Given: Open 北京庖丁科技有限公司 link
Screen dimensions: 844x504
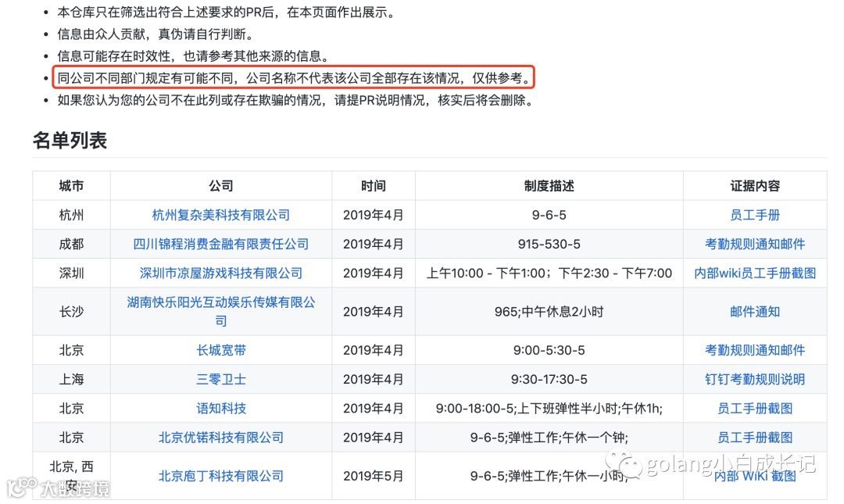Looking at the screenshot, I should pos(220,476).
